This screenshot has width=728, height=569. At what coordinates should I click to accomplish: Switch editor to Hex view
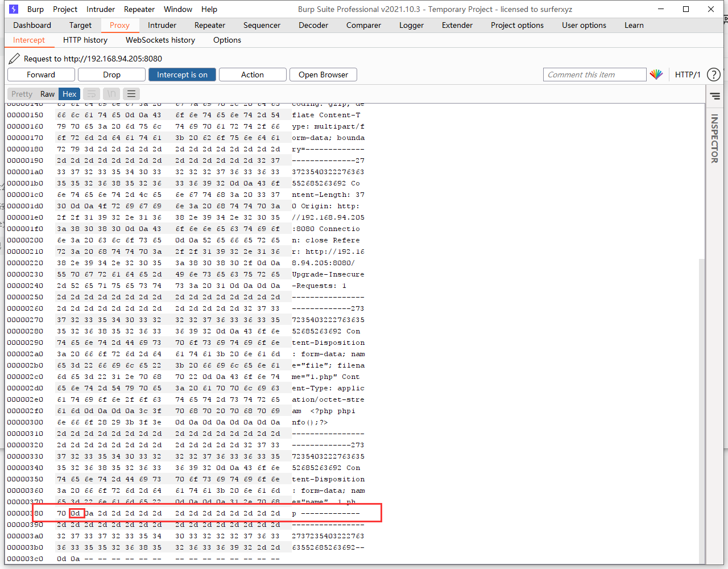tap(69, 94)
